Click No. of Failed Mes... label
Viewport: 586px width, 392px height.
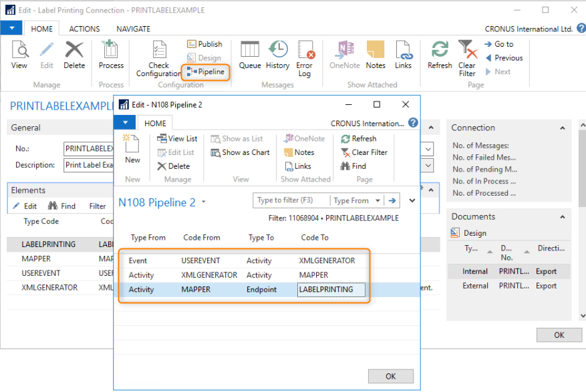click(x=484, y=158)
